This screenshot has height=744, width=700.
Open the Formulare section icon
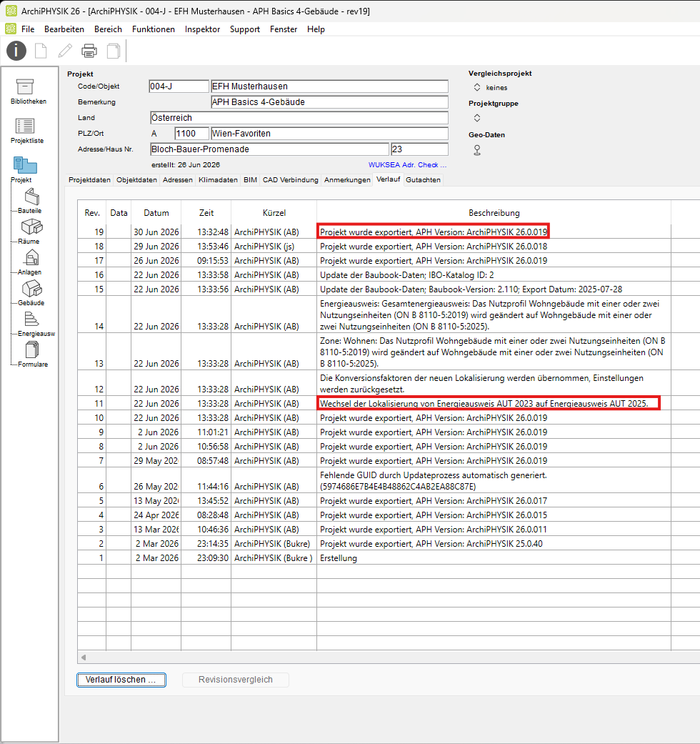point(31,350)
